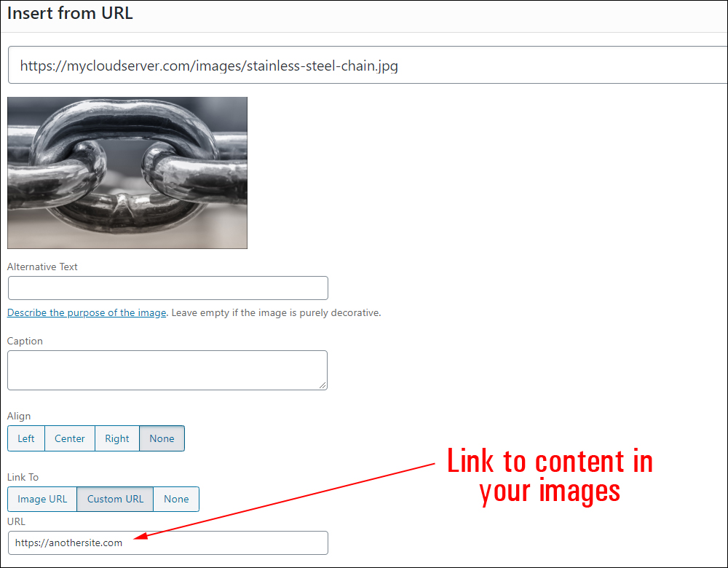Open 'Describe the purpose of the image' link

(x=87, y=313)
